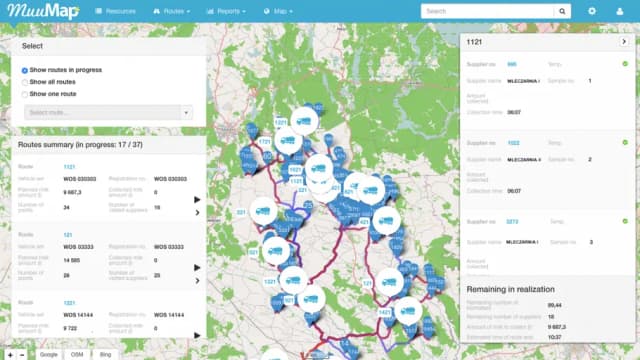Open the Reports dropdown menu
Screen dimensions: 640x360
(x=226, y=11)
